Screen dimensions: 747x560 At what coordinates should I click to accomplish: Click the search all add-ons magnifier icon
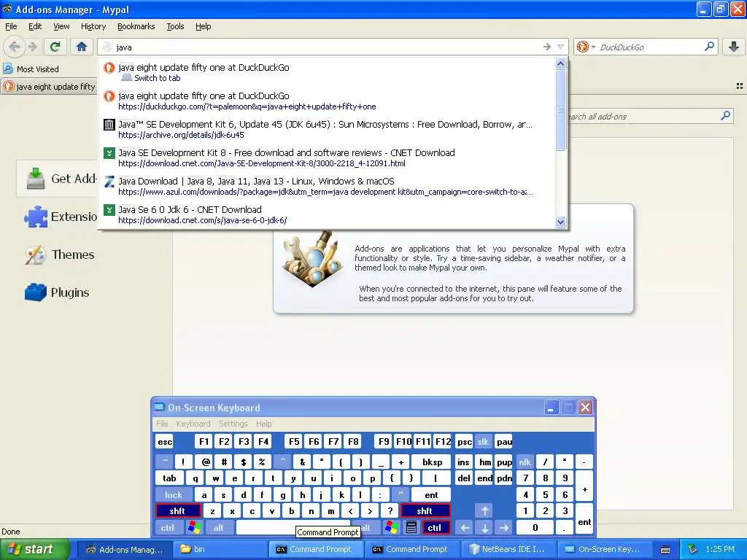pos(725,116)
